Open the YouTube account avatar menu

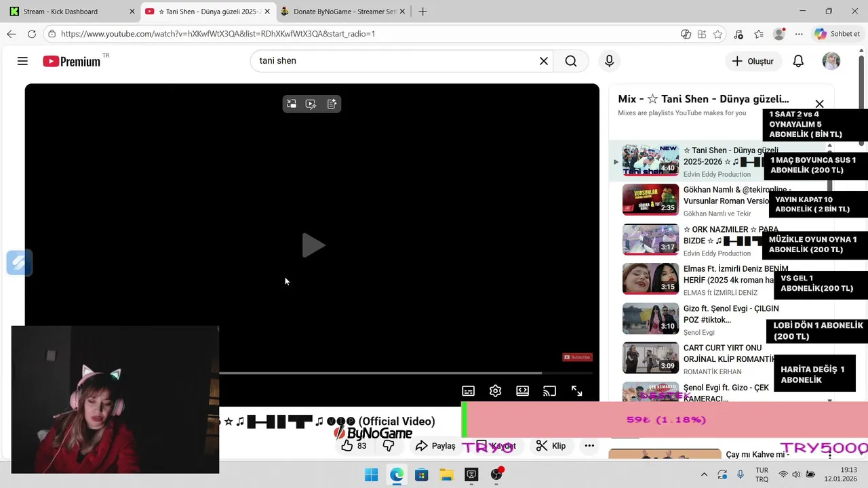click(831, 61)
